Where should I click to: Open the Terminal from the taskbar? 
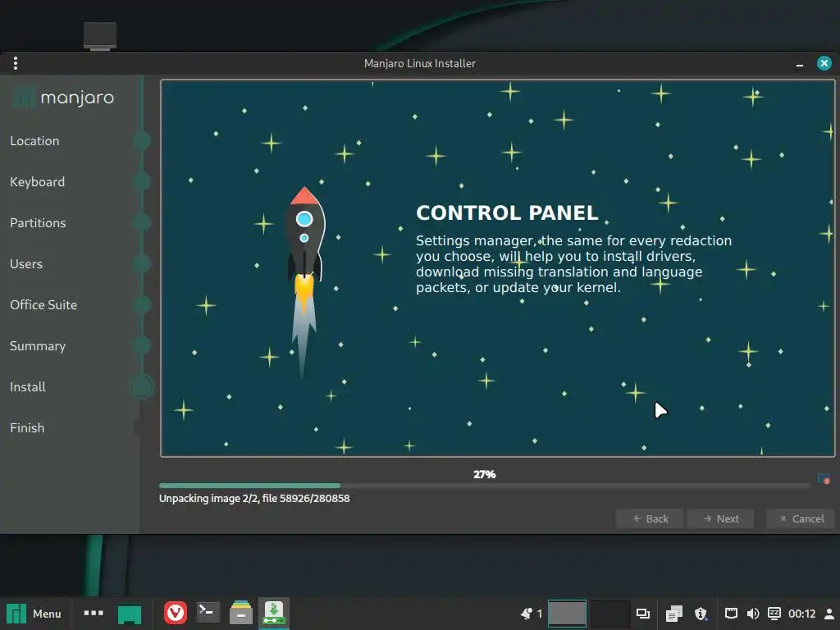(x=208, y=612)
